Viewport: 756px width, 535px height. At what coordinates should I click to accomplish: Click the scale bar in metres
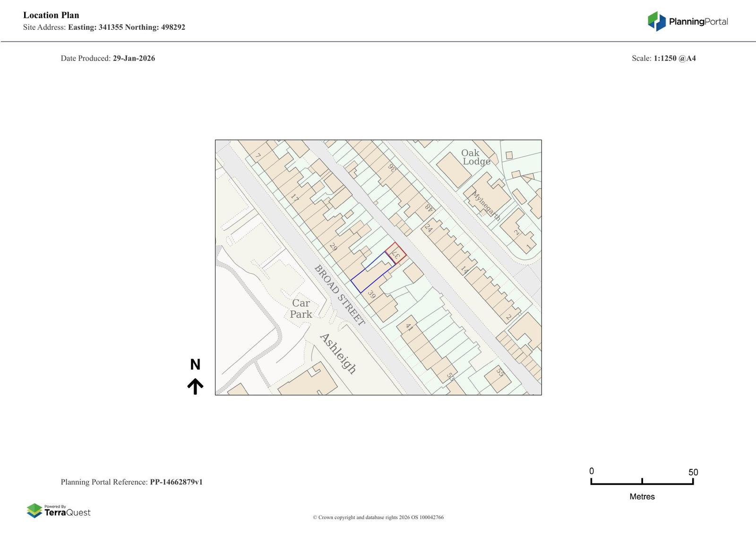click(x=642, y=482)
